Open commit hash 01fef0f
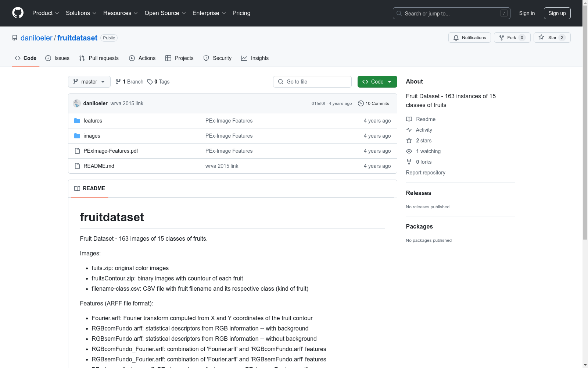The image size is (588, 368). point(318,103)
